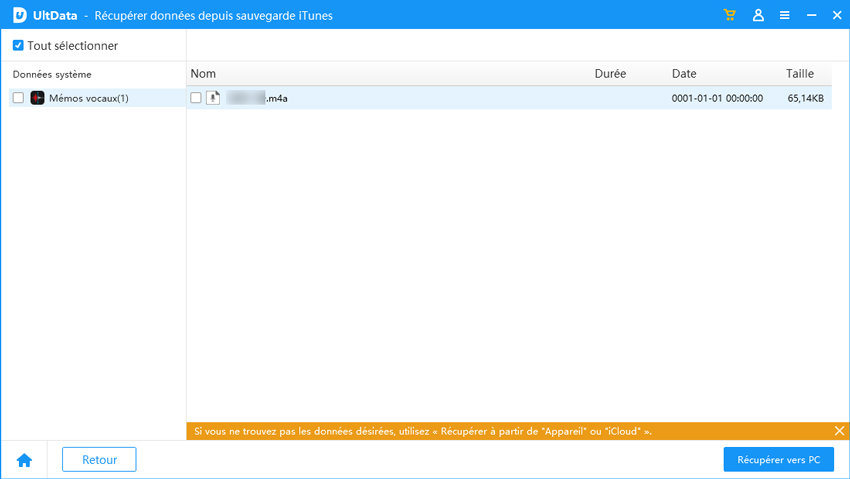Click the Mémos vocaux app icon
The image size is (850, 479).
37,98
